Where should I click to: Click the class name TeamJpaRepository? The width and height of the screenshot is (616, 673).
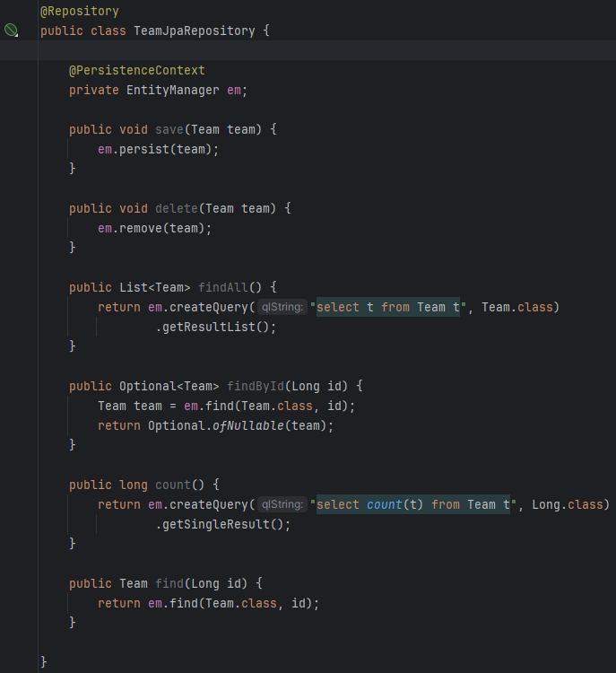[x=195, y=31]
